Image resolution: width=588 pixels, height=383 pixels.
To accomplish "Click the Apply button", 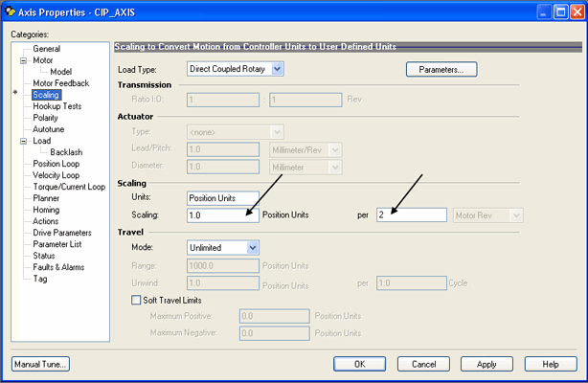I will [486, 364].
